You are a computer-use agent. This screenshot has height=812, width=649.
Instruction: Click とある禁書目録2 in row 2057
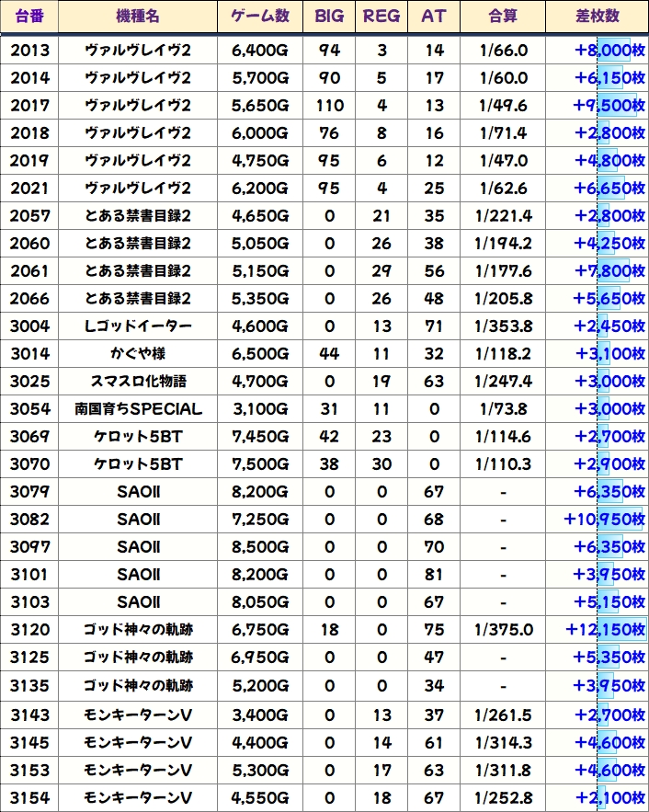click(x=138, y=216)
